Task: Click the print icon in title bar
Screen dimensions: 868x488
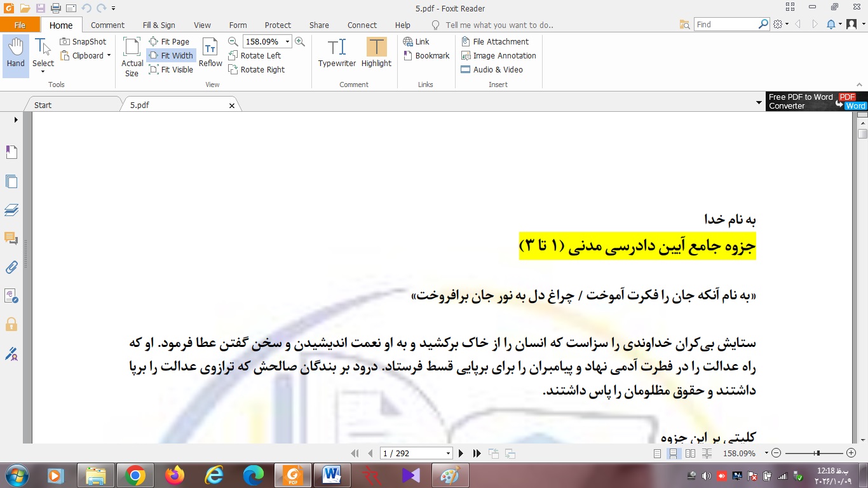Action: [55, 8]
